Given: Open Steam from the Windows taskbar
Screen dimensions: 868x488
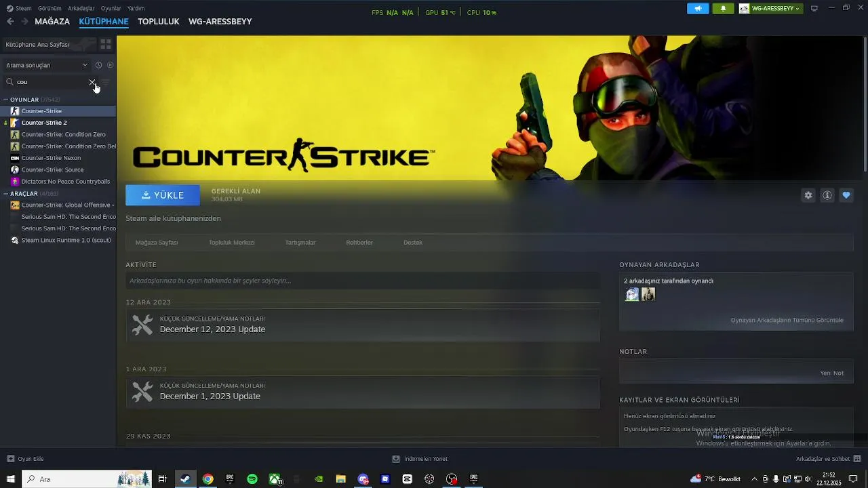Looking at the screenshot, I should click(x=184, y=479).
